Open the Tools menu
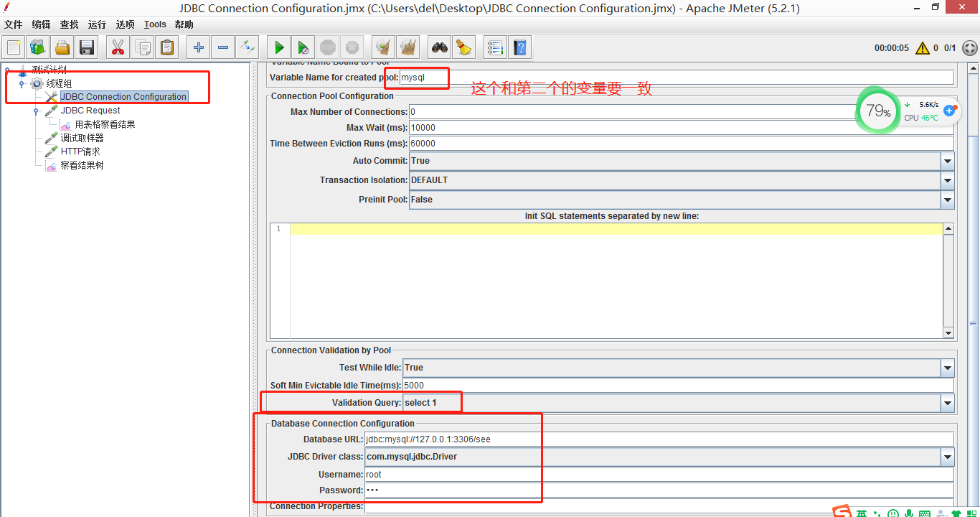Screen dimensions: 980x517 [155, 24]
